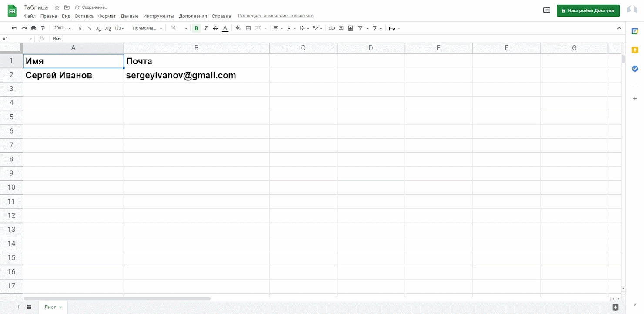
Task: Open the input tools Ру dropdown
Action: (x=394, y=29)
